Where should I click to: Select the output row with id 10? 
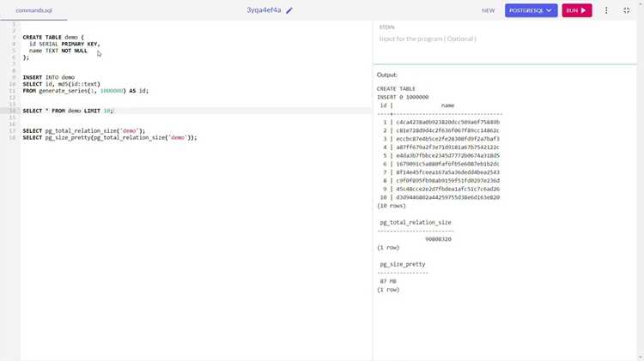click(440, 197)
